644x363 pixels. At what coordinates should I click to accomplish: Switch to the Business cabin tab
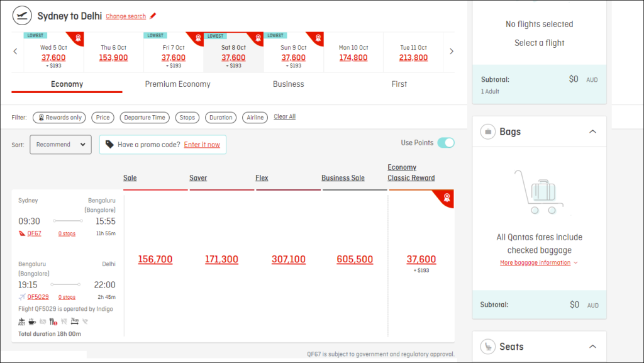pyautogui.click(x=288, y=84)
